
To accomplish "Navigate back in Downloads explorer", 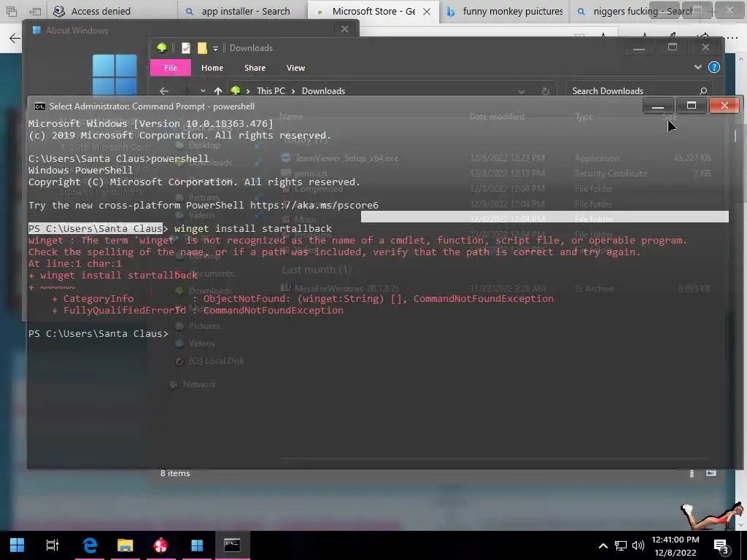I will [164, 91].
